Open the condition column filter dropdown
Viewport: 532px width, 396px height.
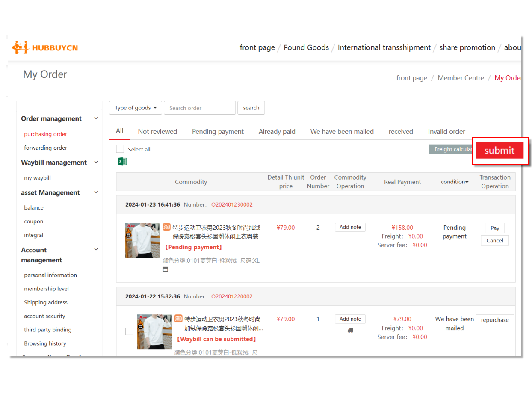pyautogui.click(x=455, y=182)
